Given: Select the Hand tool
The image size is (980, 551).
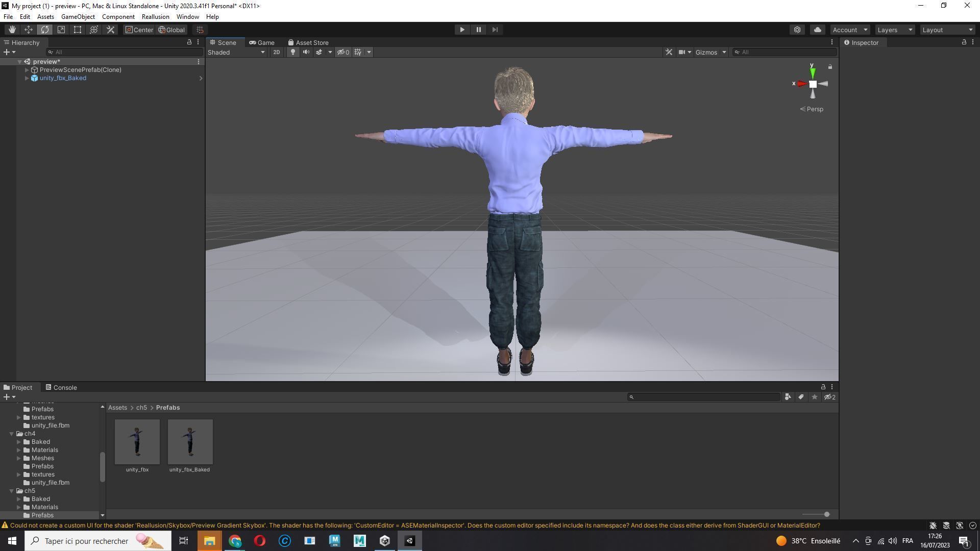Looking at the screenshot, I should click(12, 30).
